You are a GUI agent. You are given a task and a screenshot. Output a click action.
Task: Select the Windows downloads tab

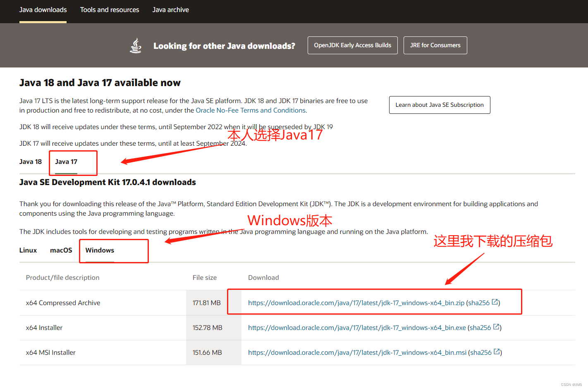click(100, 250)
